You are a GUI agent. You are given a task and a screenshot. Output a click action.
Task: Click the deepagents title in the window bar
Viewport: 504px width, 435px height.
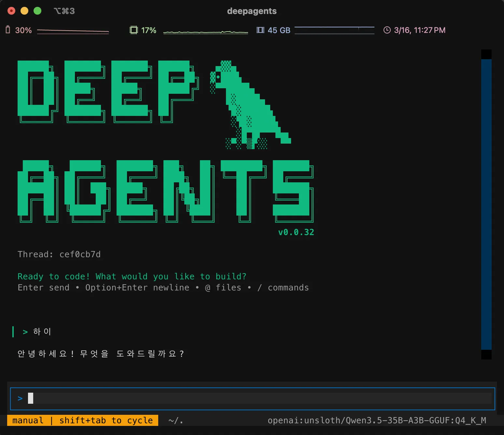point(252,11)
